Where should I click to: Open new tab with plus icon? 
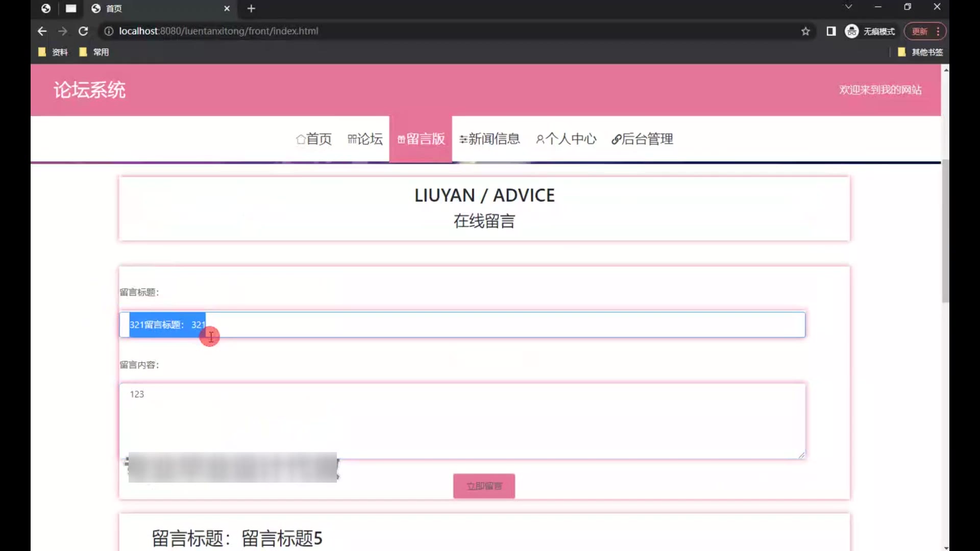251,9
